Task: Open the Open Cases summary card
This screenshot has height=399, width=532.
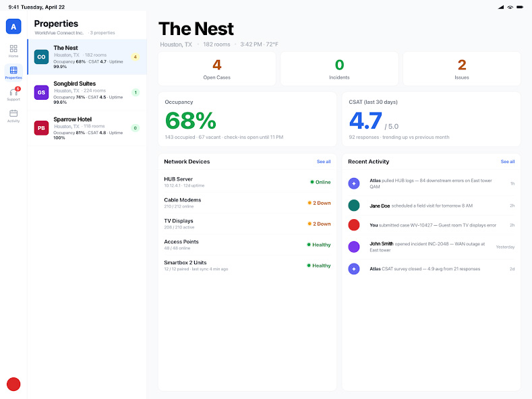Action: click(x=217, y=69)
